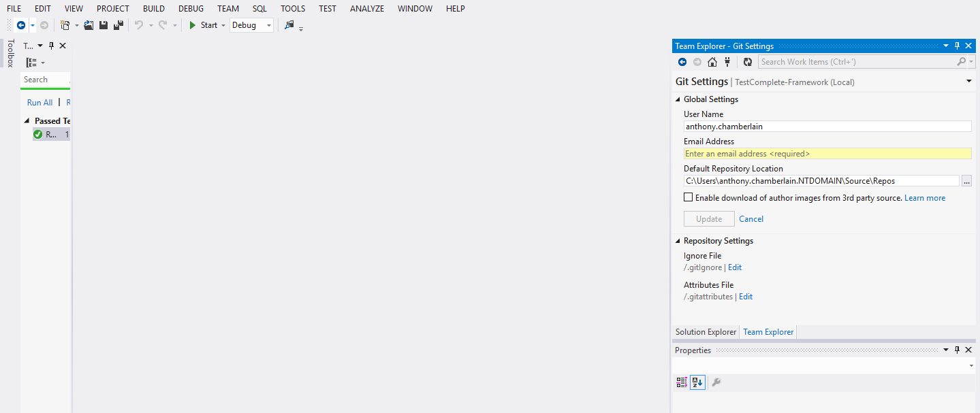Open a file with the Open File icon
This screenshot has height=413, width=980.
pyautogui.click(x=89, y=24)
